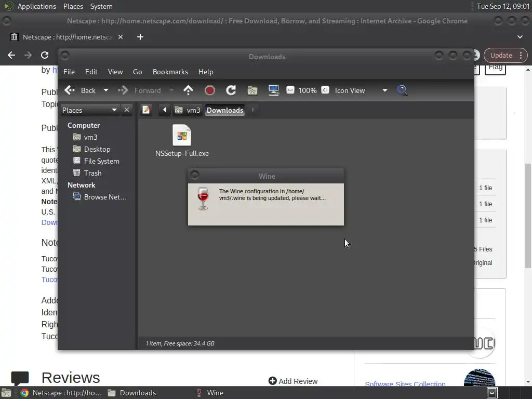Open the Applications menu in the top panel
The width and height of the screenshot is (532, 399).
[37, 6]
